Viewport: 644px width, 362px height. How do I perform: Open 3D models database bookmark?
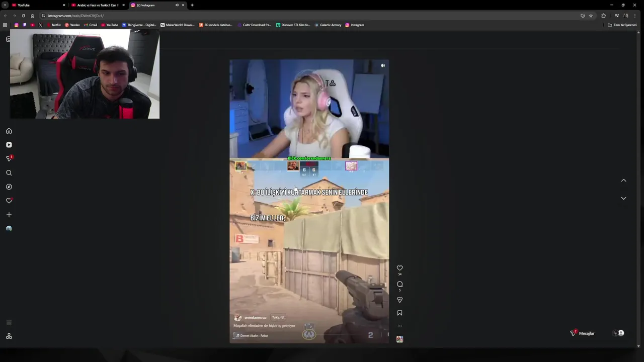[x=216, y=25]
